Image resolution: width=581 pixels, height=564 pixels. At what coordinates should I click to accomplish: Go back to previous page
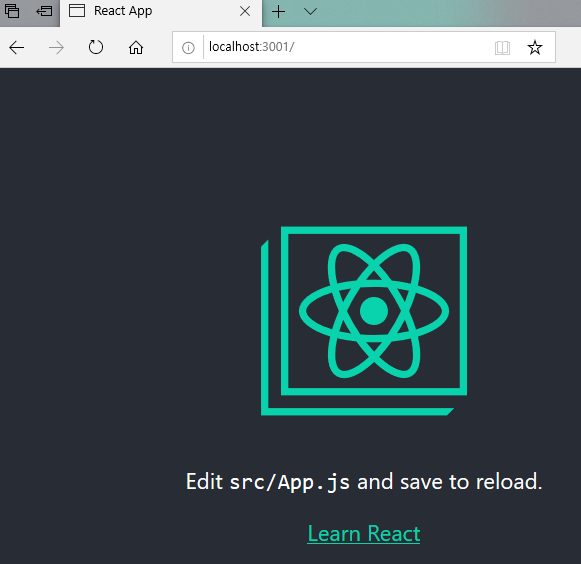click(x=17, y=47)
